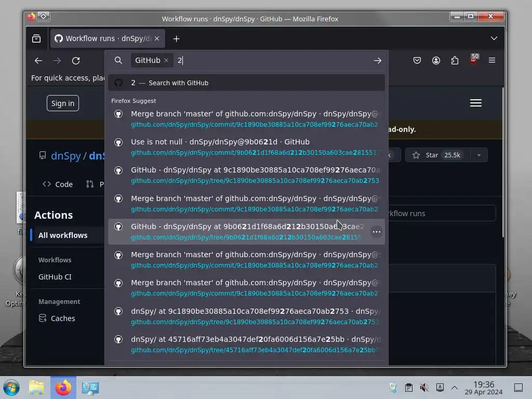
Task: Open the three-dot menu on highlighted suggestion
Action: click(376, 232)
